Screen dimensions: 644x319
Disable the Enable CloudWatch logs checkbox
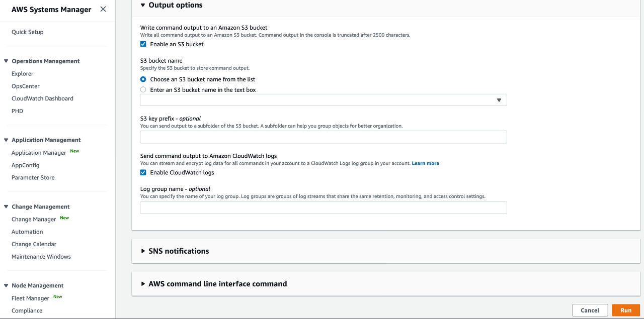(x=143, y=172)
